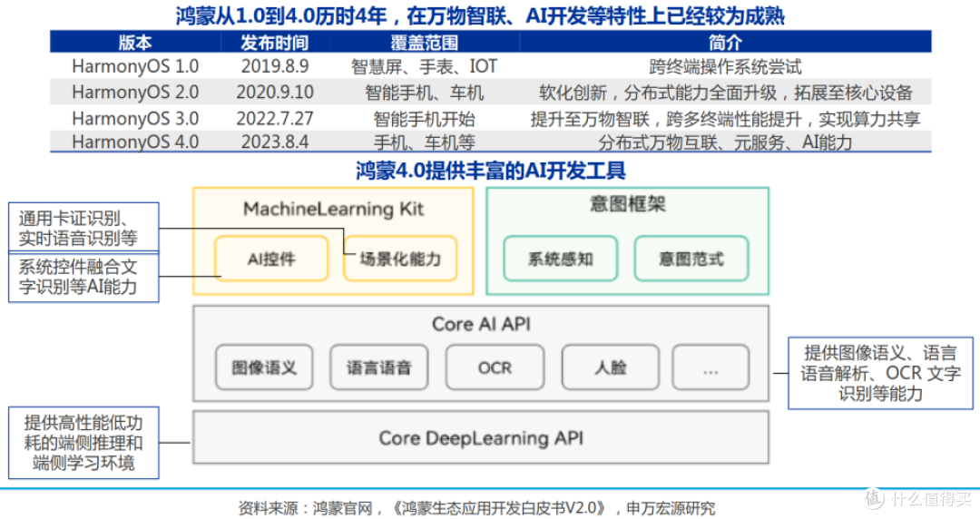Select the HarmonyOS 2.0 cell
Screen dimensions: 980x519
135,93
